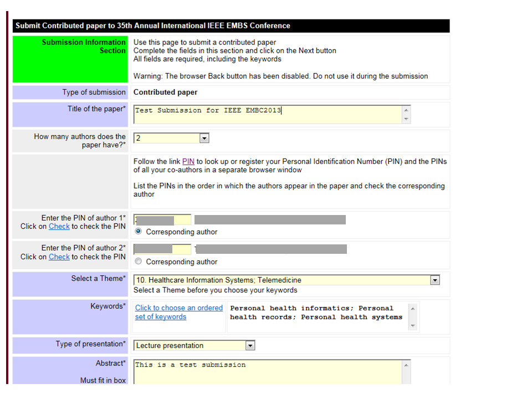Viewport: 532px width, 399px height.
Task: Click the 'Must fit in box' label
Action: (103, 380)
